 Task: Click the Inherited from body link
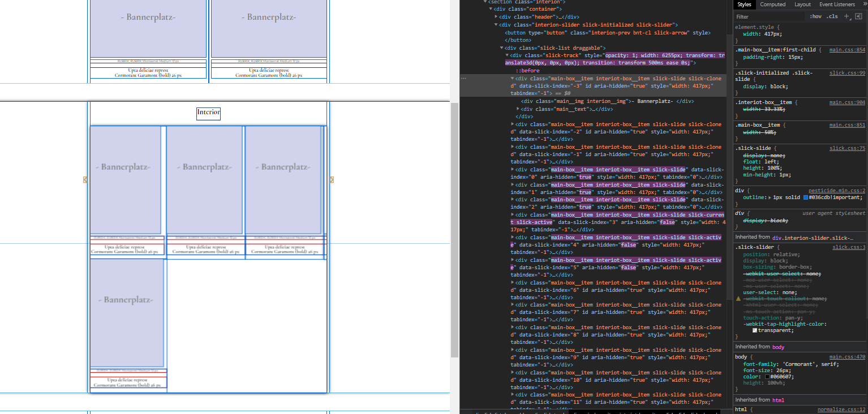[778, 347]
